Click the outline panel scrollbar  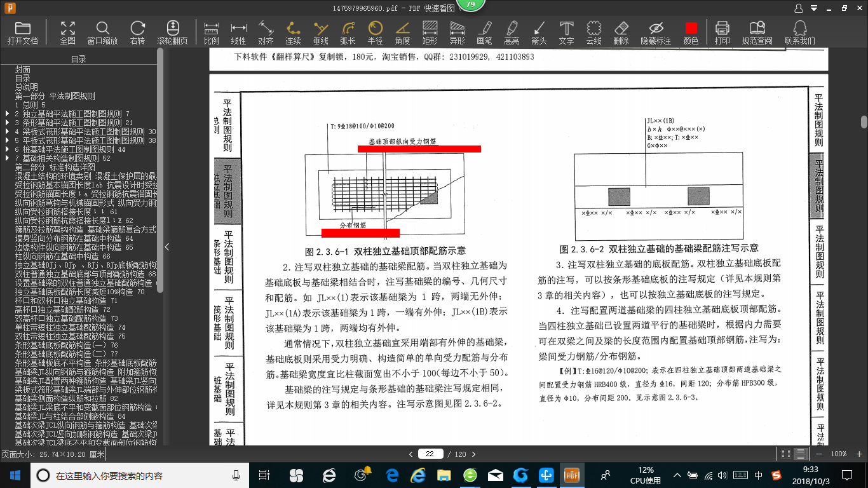pyautogui.click(x=160, y=169)
